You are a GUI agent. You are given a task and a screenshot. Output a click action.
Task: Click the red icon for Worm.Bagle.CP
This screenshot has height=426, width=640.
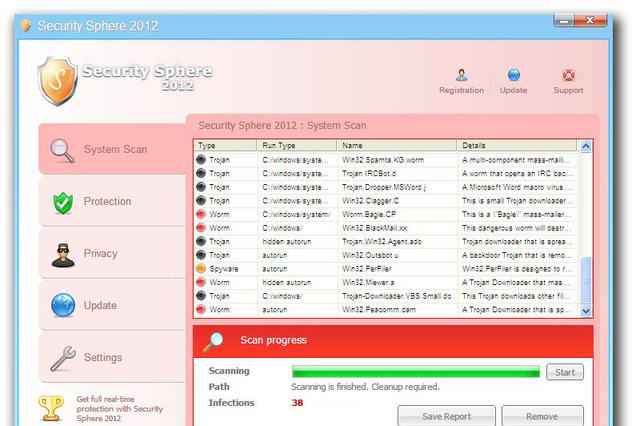pos(201,214)
